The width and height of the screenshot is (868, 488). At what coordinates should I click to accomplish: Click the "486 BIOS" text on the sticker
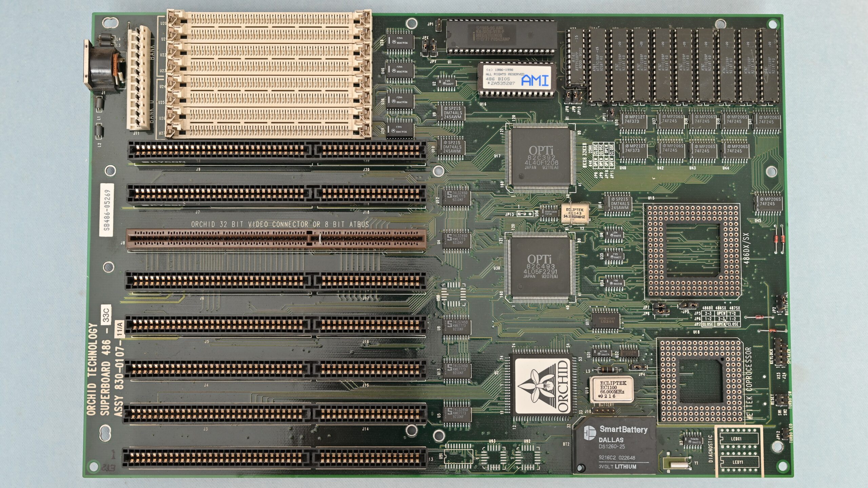497,79
